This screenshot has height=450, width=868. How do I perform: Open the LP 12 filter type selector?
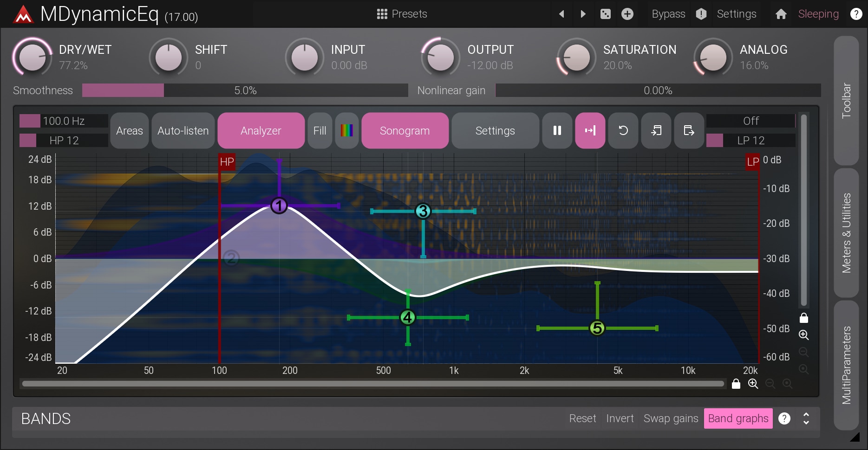(x=751, y=140)
